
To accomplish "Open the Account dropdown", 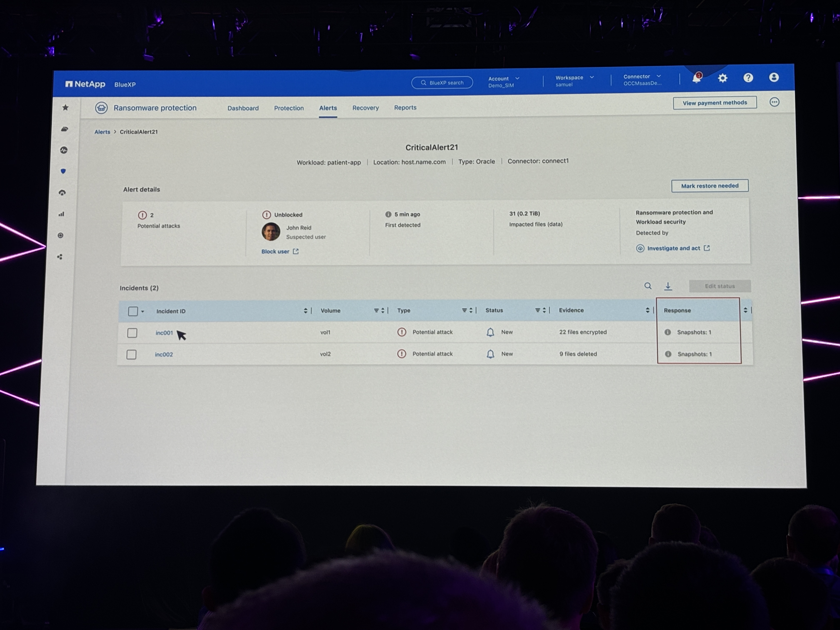I will (x=504, y=82).
